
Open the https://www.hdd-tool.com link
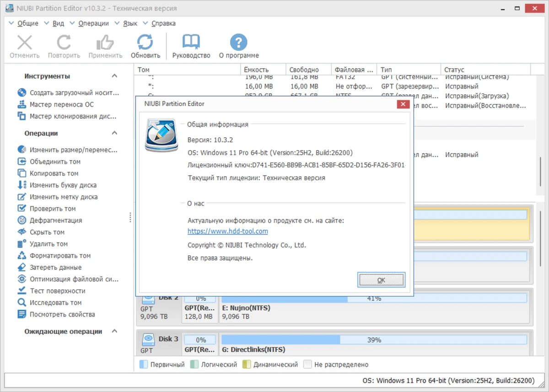228,231
